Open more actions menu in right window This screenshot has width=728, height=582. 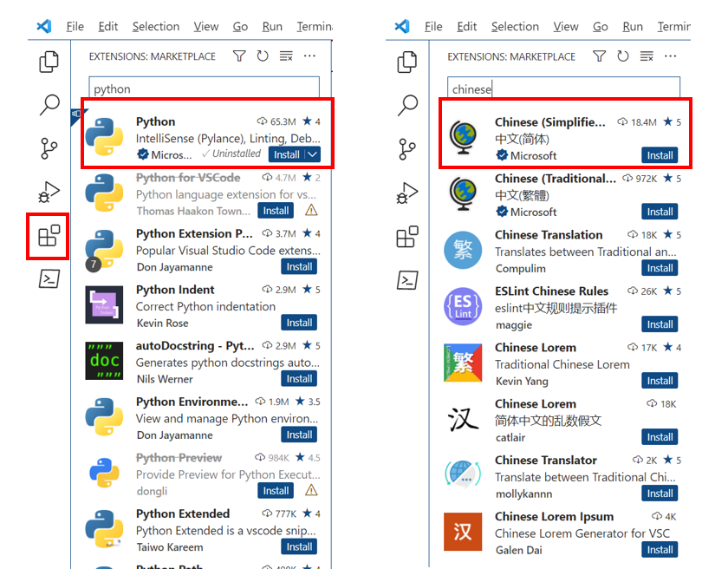click(671, 56)
